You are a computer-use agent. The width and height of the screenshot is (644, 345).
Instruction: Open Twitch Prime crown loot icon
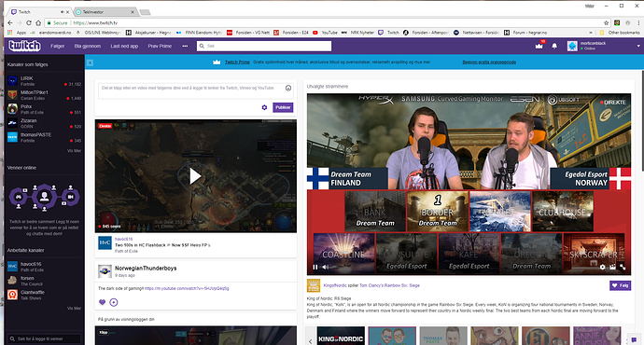[x=539, y=46]
